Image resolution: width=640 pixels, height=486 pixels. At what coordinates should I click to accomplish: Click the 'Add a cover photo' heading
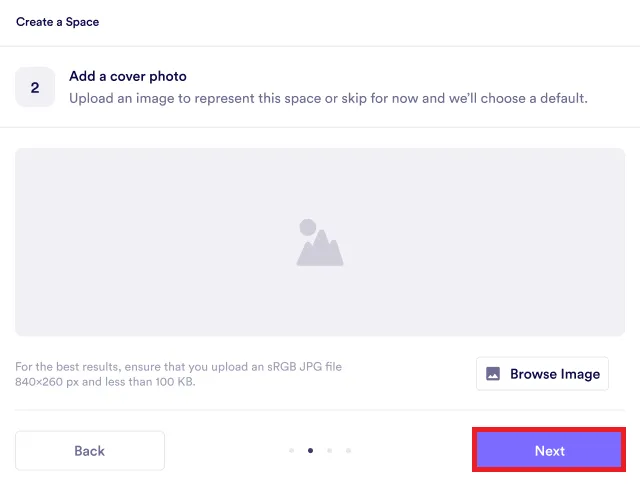click(x=128, y=76)
